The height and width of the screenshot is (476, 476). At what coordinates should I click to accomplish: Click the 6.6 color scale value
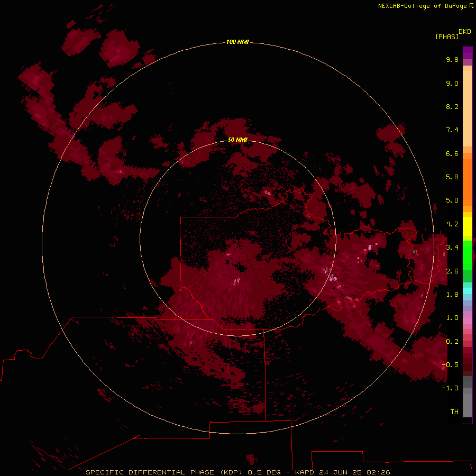click(452, 153)
